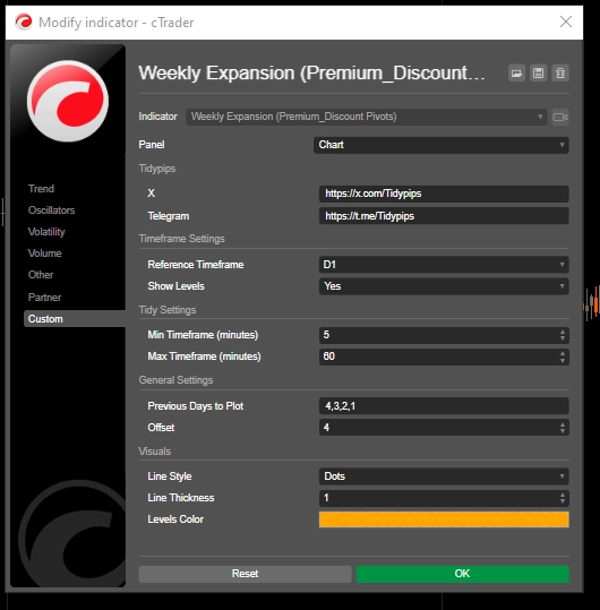This screenshot has width=600, height=610.
Task: Click the Visuals section label
Action: (x=155, y=451)
